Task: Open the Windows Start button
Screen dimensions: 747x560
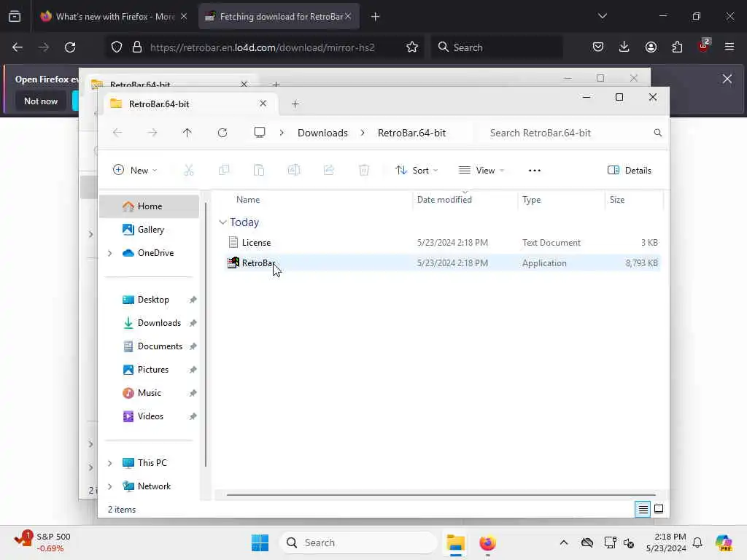Action: coord(260,542)
